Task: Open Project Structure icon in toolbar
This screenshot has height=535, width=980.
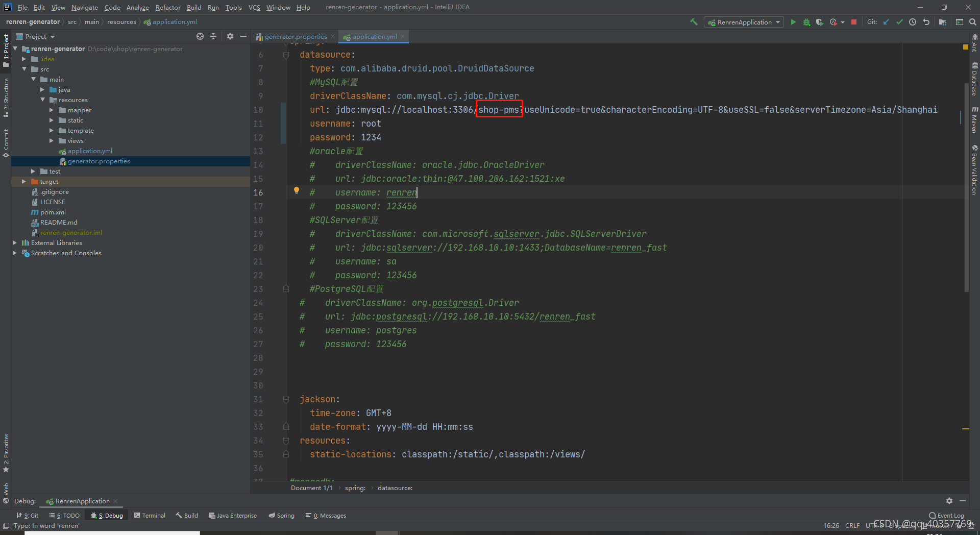Action: point(943,22)
